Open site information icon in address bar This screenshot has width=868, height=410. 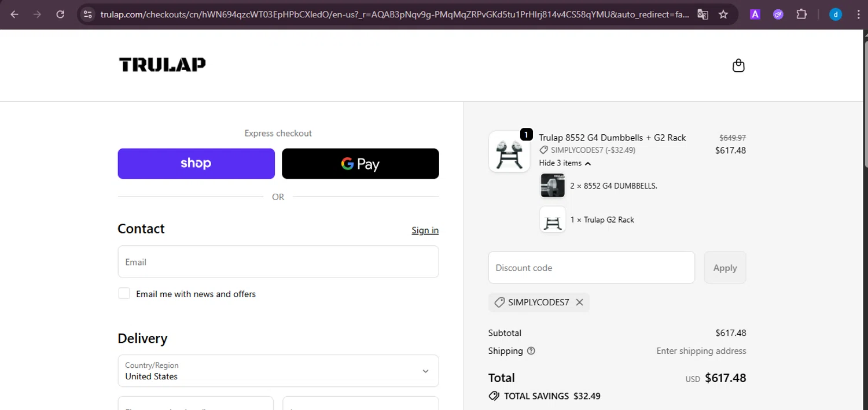pyautogui.click(x=87, y=14)
